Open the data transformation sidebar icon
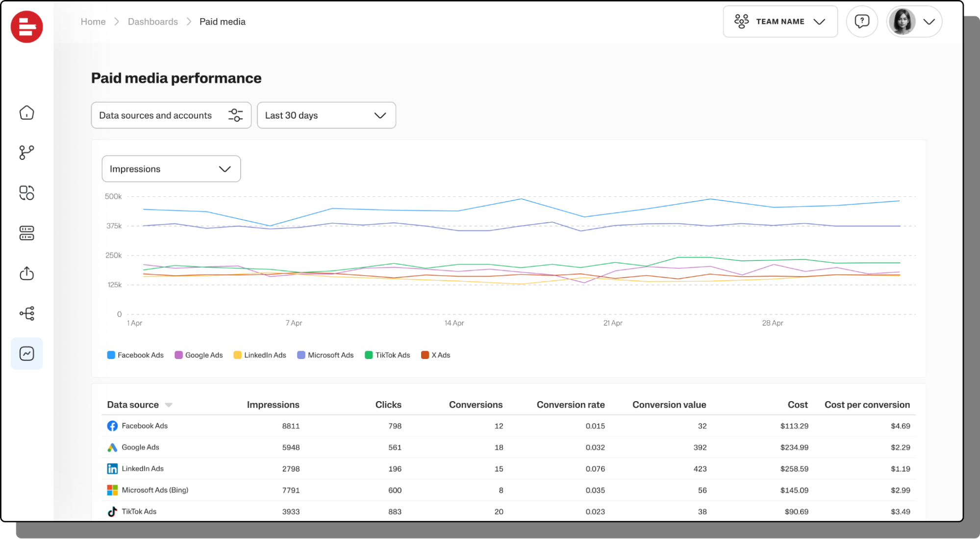The width and height of the screenshot is (980, 539). [x=27, y=193]
